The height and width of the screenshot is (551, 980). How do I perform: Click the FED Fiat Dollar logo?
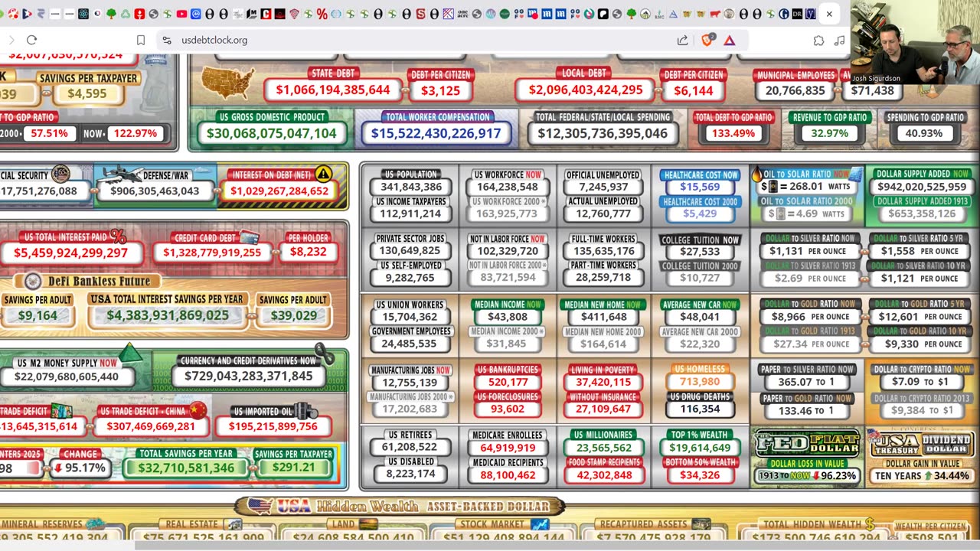807,442
